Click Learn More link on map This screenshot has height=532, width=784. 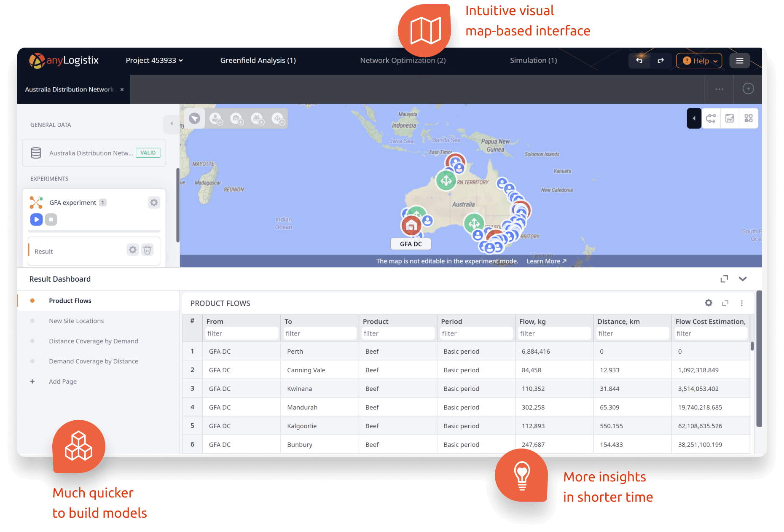pyautogui.click(x=546, y=261)
